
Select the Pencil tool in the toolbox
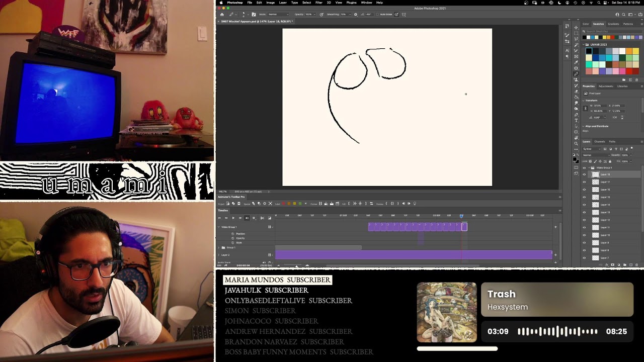(576, 74)
